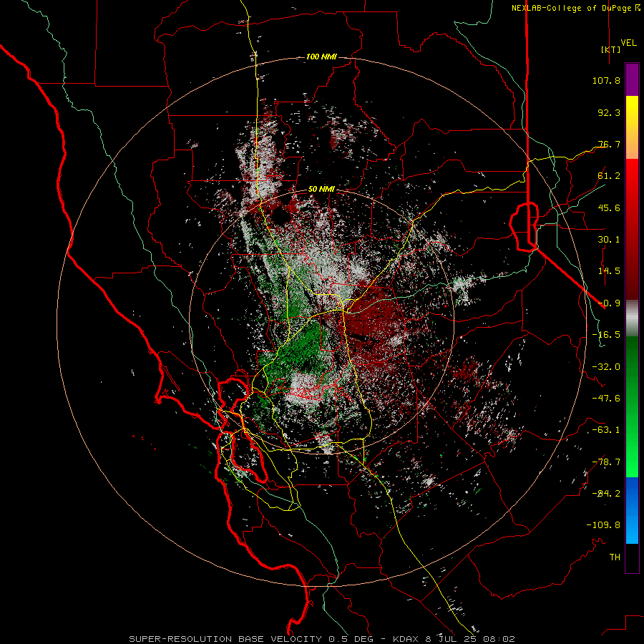Click the Super-Resolution Base Velocity caption text
644x644 pixels.
point(321,639)
